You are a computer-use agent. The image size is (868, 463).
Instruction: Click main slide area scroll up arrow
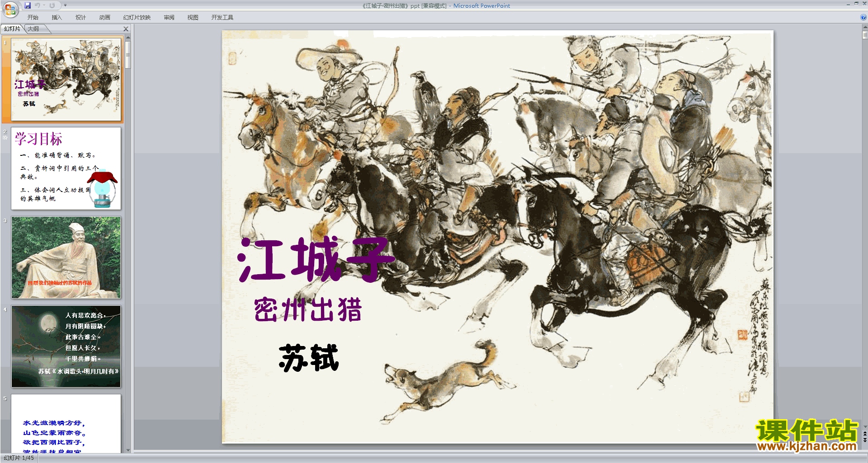pyautogui.click(x=865, y=27)
